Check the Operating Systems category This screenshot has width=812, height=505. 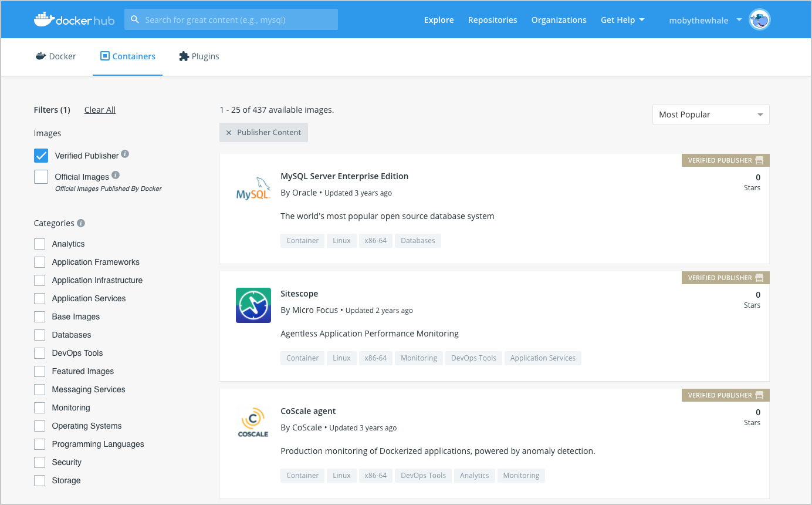pyautogui.click(x=39, y=426)
